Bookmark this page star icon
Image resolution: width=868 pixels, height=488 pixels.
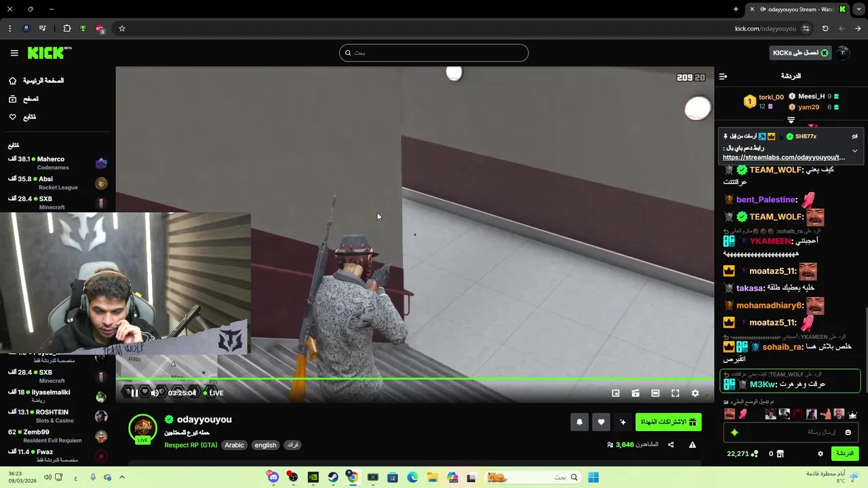[x=122, y=28]
